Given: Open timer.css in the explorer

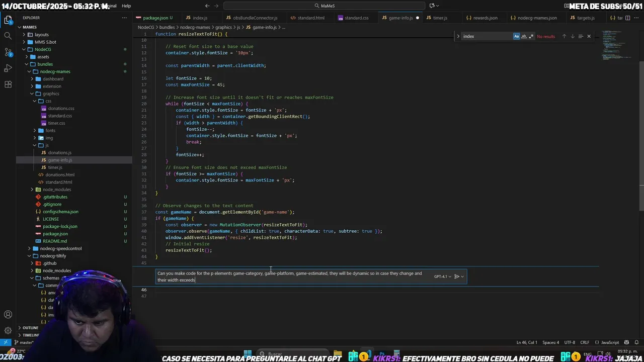Looking at the screenshot, I should coord(56,123).
